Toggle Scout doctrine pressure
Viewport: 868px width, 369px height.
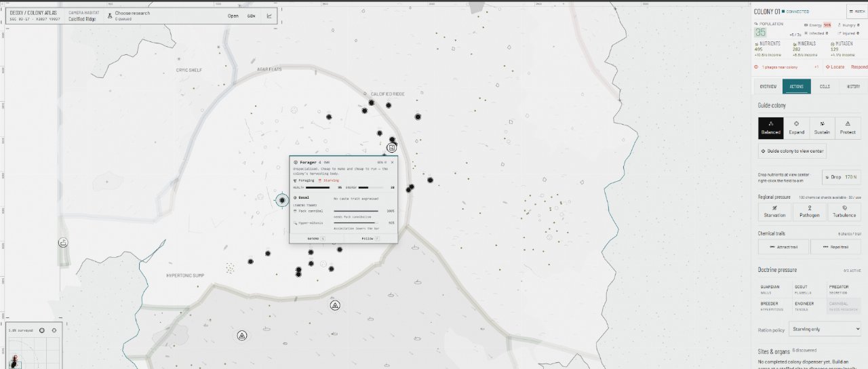(x=810, y=290)
